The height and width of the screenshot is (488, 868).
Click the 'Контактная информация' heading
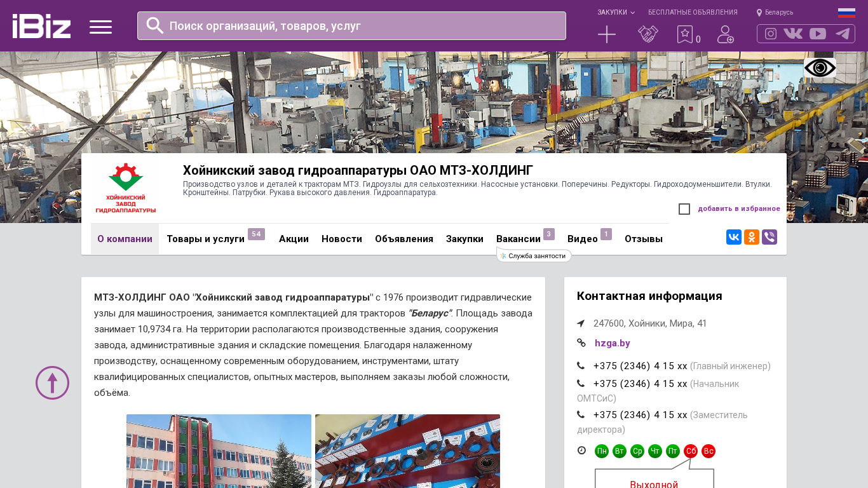coord(649,296)
